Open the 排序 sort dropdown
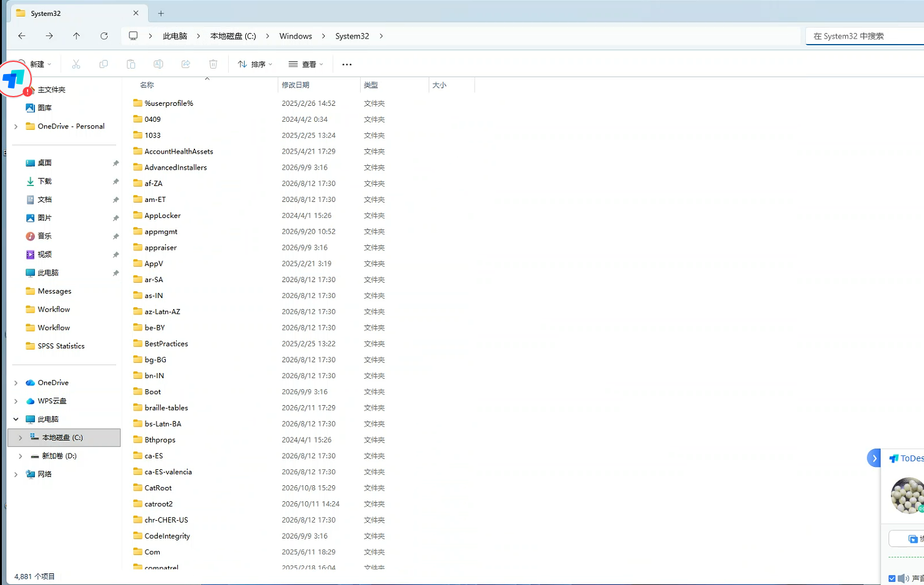This screenshot has width=924, height=585. click(x=255, y=64)
